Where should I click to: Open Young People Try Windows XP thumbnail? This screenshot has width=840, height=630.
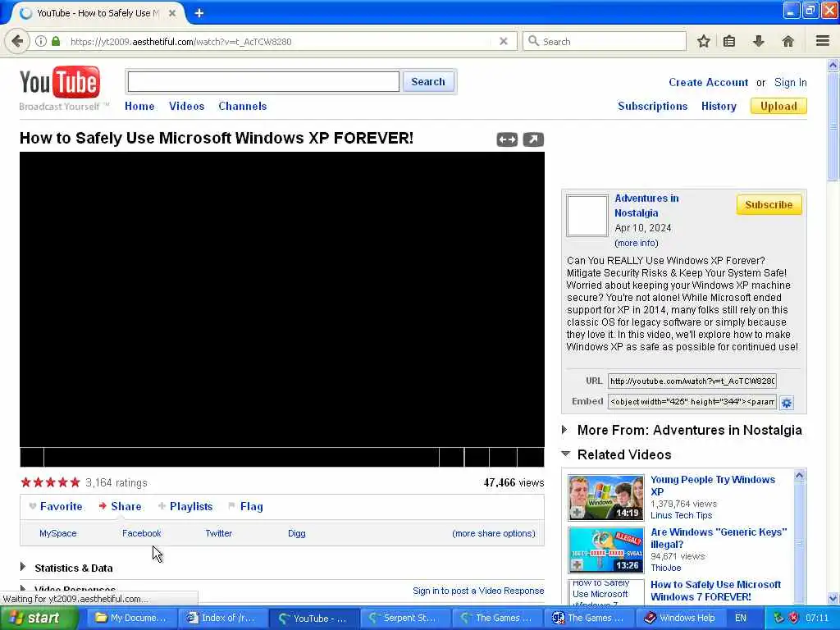coord(606,498)
